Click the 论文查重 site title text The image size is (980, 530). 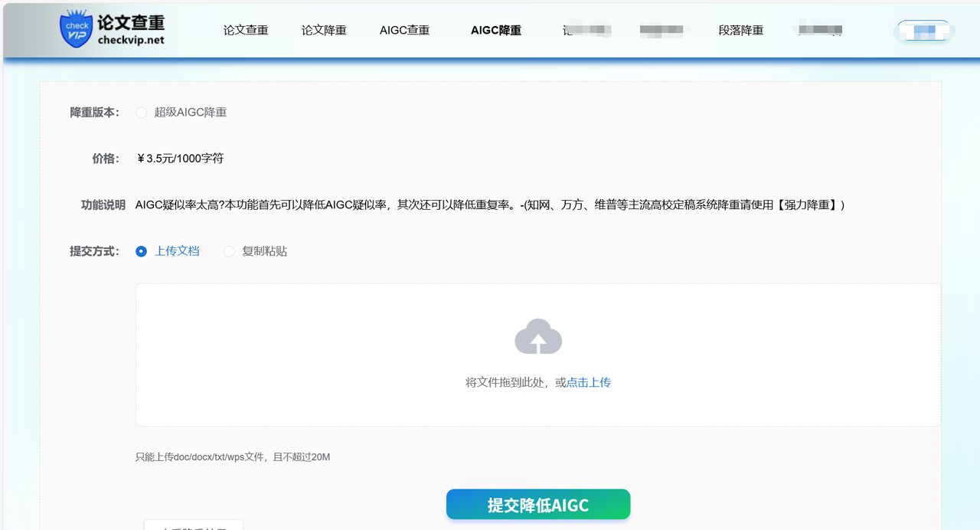(131, 21)
